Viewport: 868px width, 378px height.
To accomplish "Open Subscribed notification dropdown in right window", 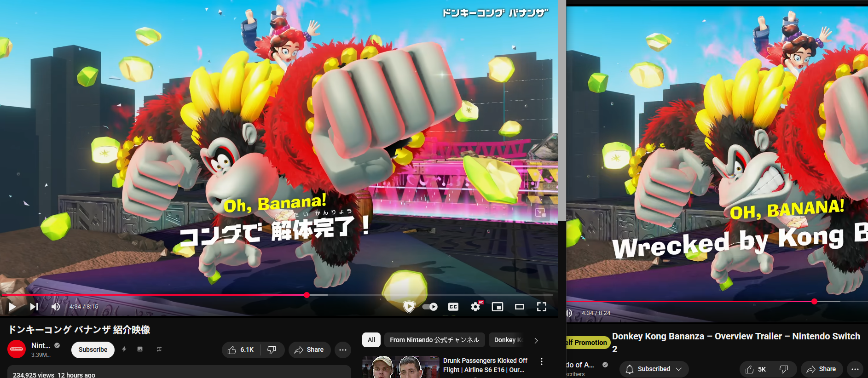I will [x=654, y=369].
